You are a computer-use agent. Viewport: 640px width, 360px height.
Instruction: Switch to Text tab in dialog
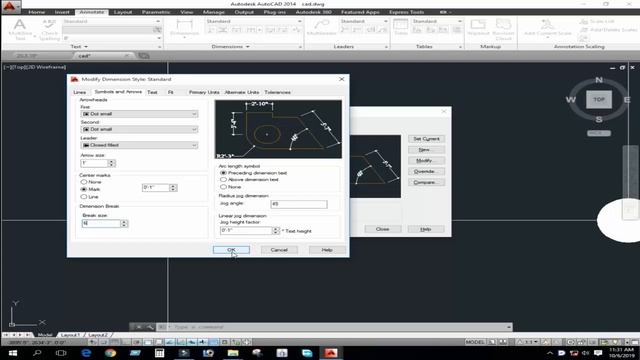(152, 92)
